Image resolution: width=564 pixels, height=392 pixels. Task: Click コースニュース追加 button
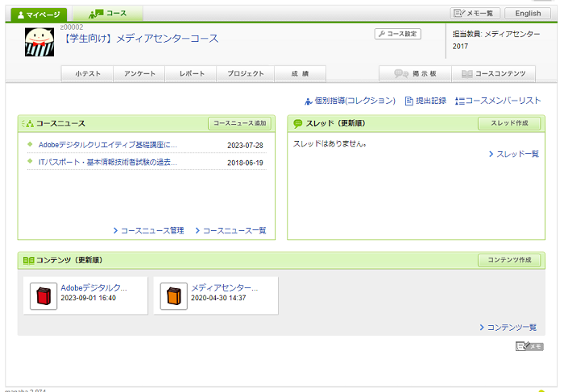tap(239, 123)
